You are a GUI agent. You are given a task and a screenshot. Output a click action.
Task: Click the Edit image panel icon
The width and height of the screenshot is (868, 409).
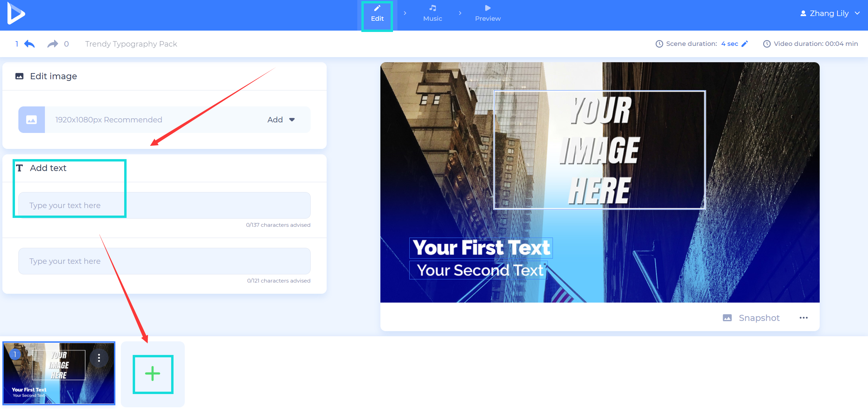coord(19,76)
